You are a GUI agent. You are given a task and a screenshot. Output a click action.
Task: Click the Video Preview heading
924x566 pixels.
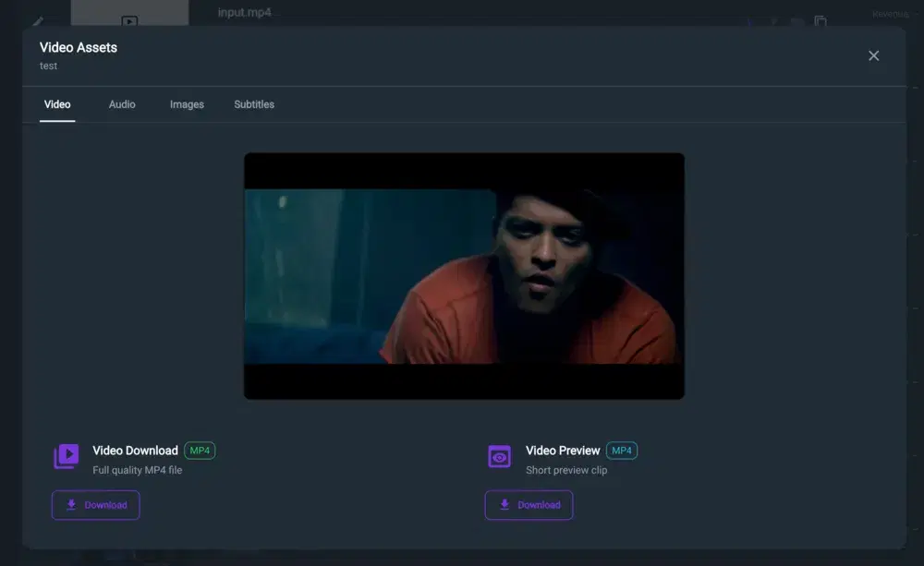pyautogui.click(x=563, y=451)
